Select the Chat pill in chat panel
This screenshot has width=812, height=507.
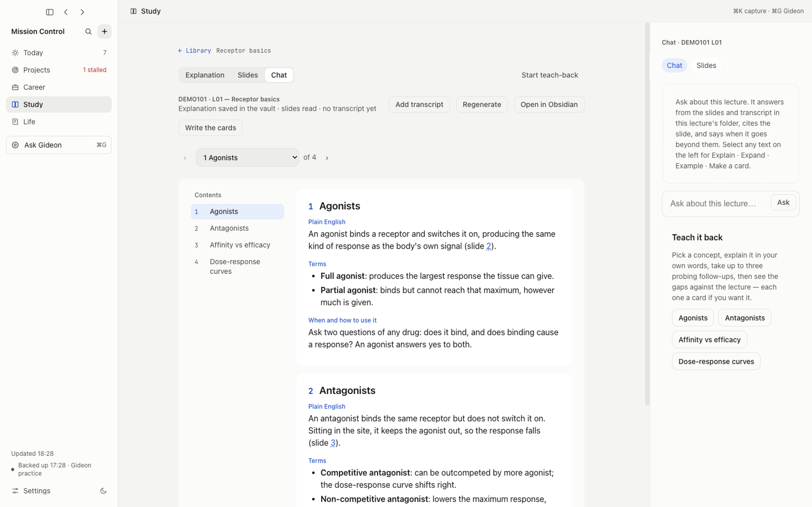point(674,65)
